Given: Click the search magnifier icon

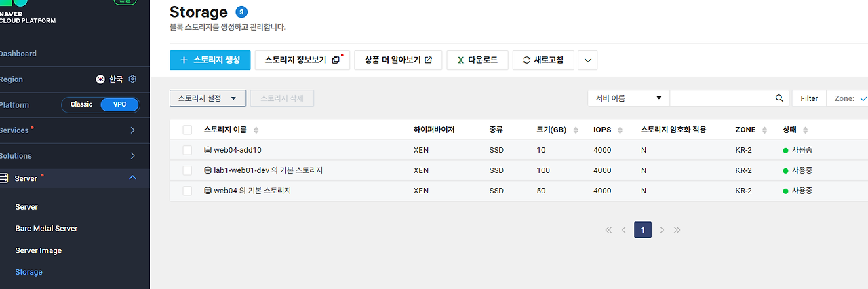Looking at the screenshot, I should pyautogui.click(x=780, y=98).
